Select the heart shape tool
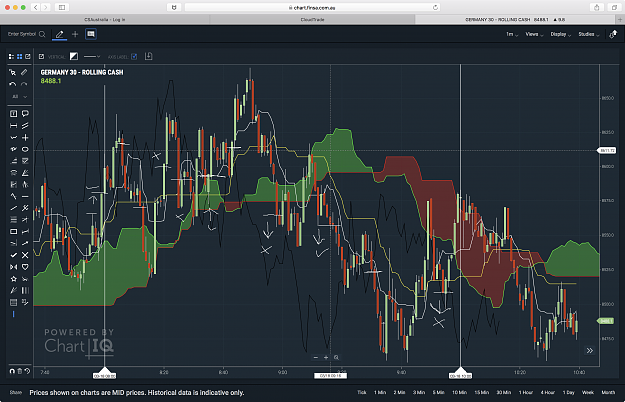Image resolution: width=625 pixels, height=402 pixels. pyautogui.click(x=25, y=267)
